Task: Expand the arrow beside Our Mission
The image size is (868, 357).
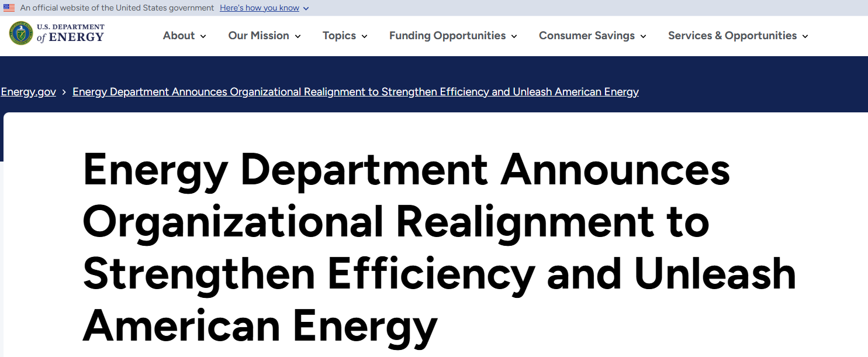Action: pyautogui.click(x=298, y=36)
